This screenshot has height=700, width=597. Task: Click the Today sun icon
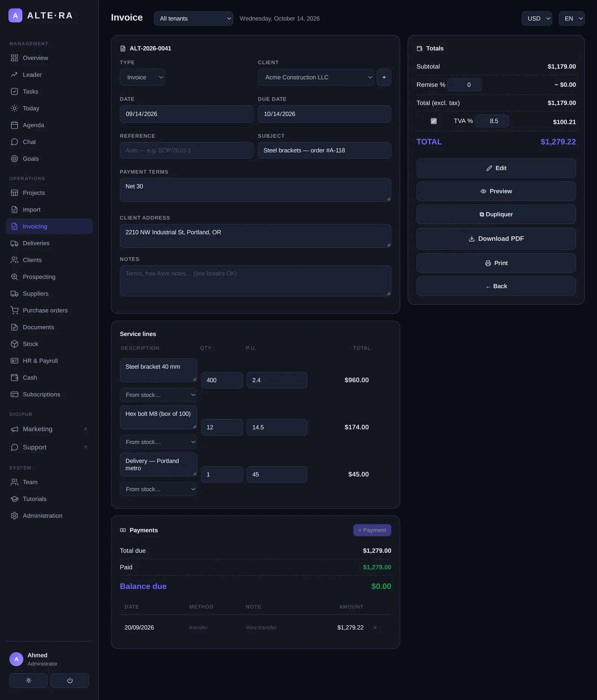tap(14, 108)
